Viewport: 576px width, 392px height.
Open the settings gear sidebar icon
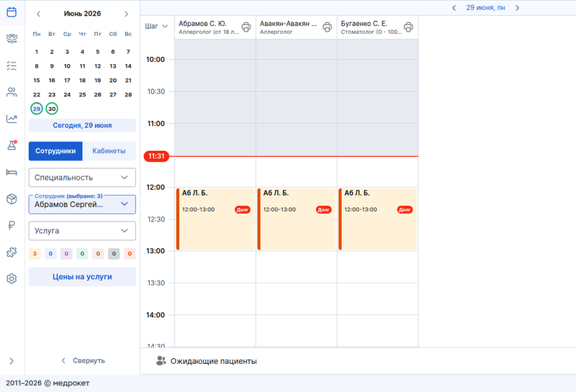12,278
